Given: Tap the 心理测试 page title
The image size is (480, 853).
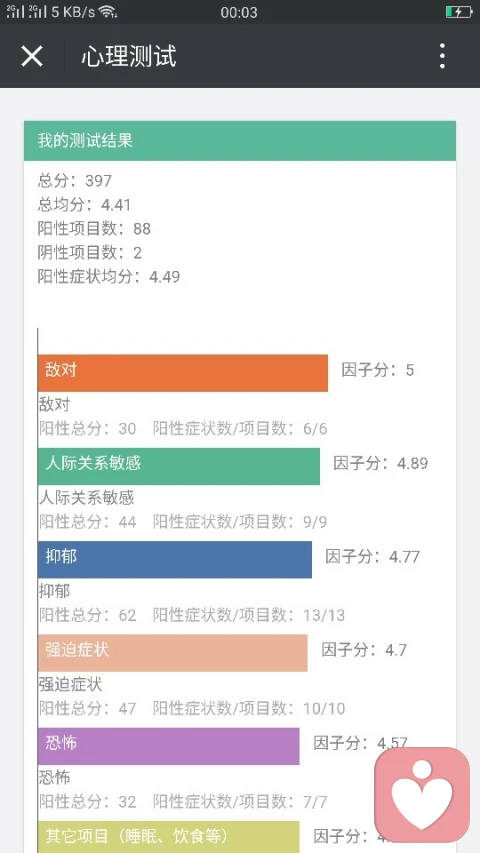Looking at the screenshot, I should click(129, 56).
